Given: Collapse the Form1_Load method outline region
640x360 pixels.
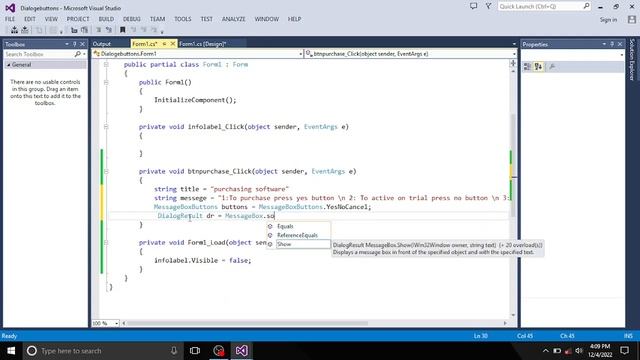Looking at the screenshot, I should (106, 242).
